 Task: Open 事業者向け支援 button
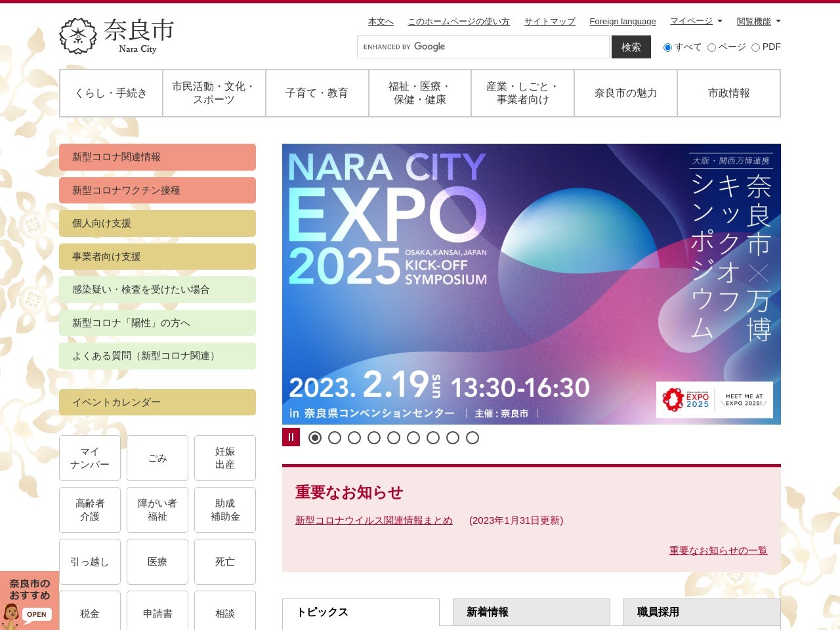pyautogui.click(x=157, y=257)
